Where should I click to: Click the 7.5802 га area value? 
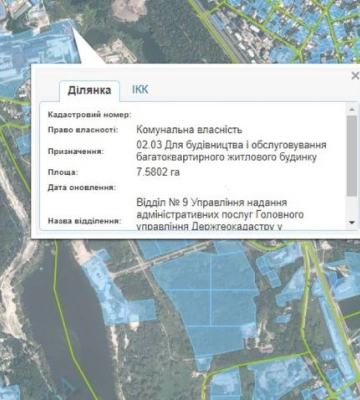coord(158,172)
